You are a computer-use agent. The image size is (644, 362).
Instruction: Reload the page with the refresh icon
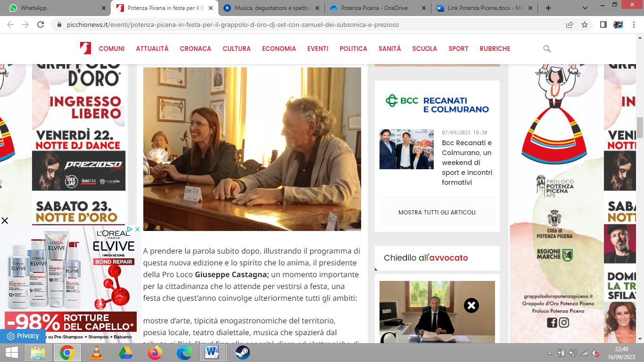[41, 25]
